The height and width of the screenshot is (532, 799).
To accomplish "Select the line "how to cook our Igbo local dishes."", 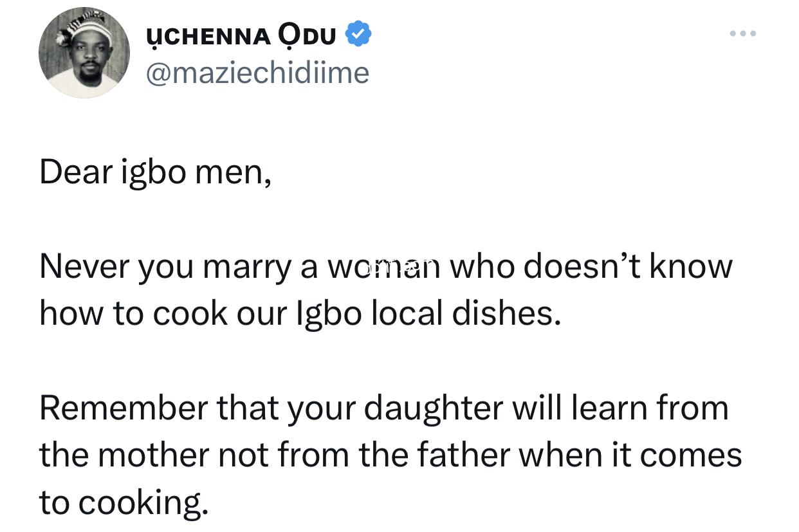I will point(297,313).
